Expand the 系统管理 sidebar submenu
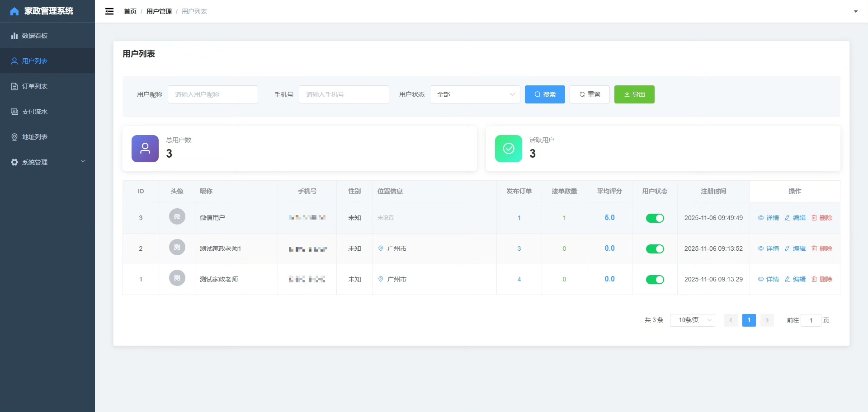Screen dimensions: 868x412 [x=47, y=162]
